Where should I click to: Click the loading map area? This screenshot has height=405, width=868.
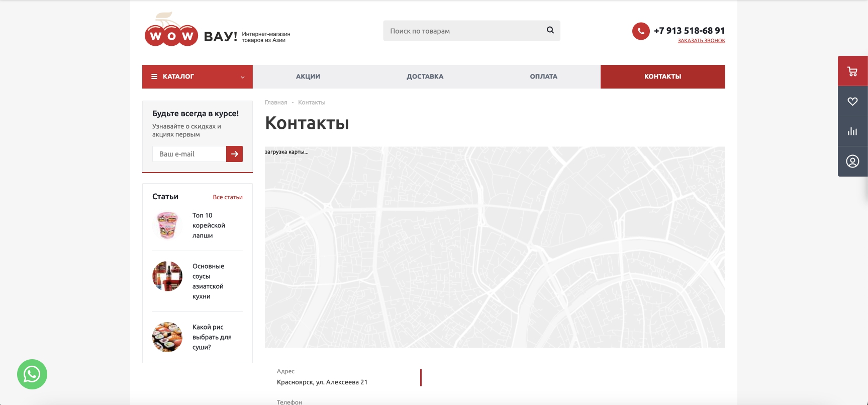coord(495,247)
